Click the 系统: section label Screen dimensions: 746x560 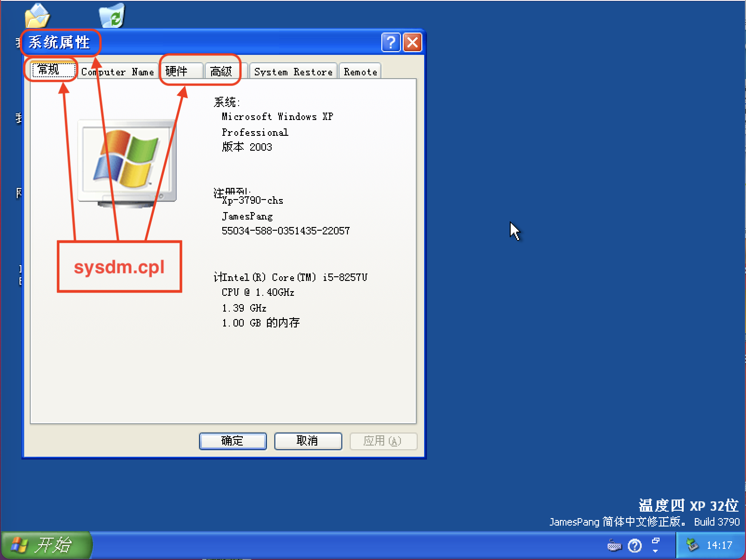(226, 102)
